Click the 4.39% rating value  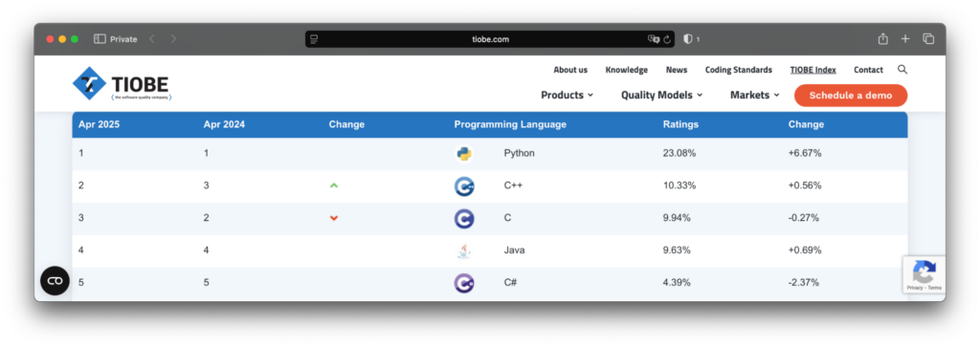[x=677, y=282]
